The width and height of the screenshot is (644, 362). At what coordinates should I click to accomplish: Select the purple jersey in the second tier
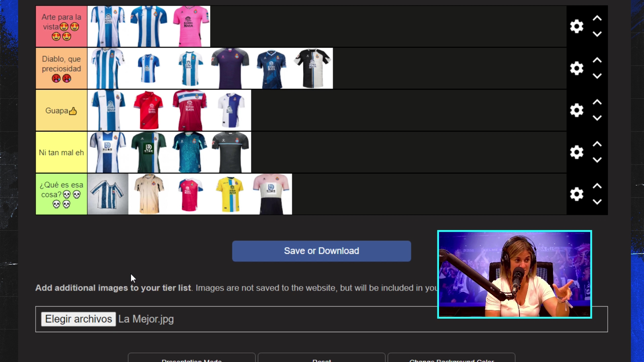coord(231,68)
